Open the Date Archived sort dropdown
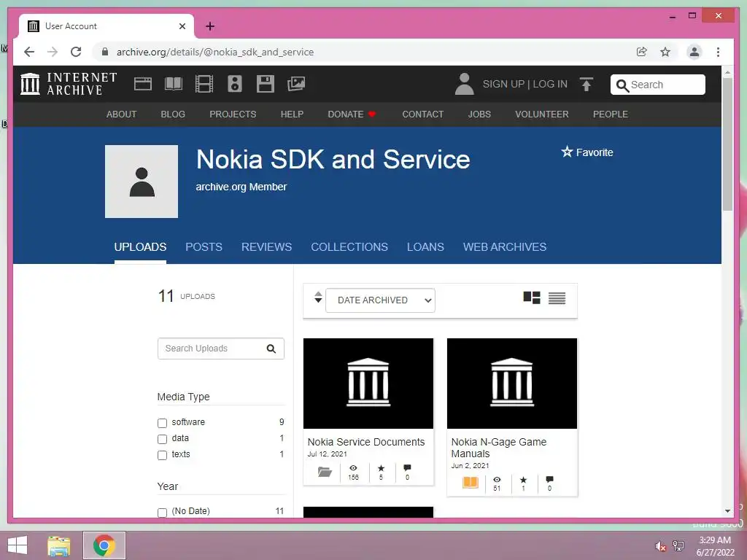 [380, 300]
